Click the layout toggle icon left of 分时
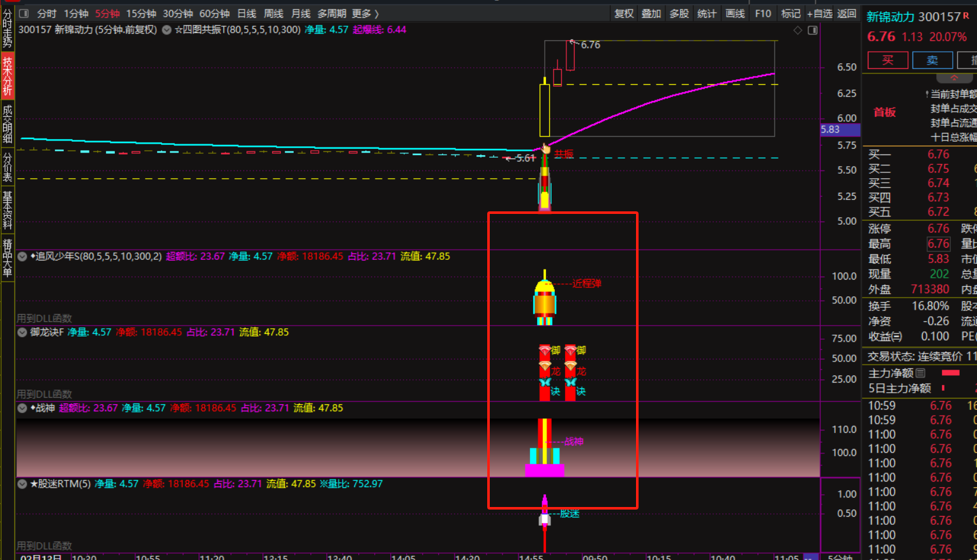 tap(24, 13)
